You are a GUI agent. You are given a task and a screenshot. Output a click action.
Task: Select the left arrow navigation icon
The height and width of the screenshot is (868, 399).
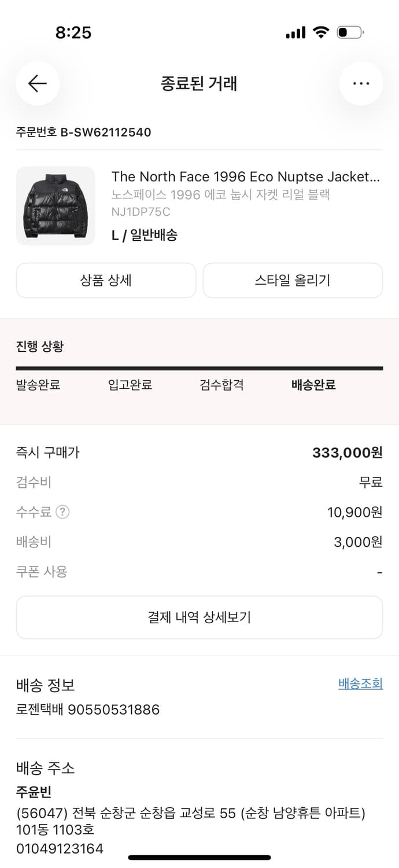pos(37,83)
